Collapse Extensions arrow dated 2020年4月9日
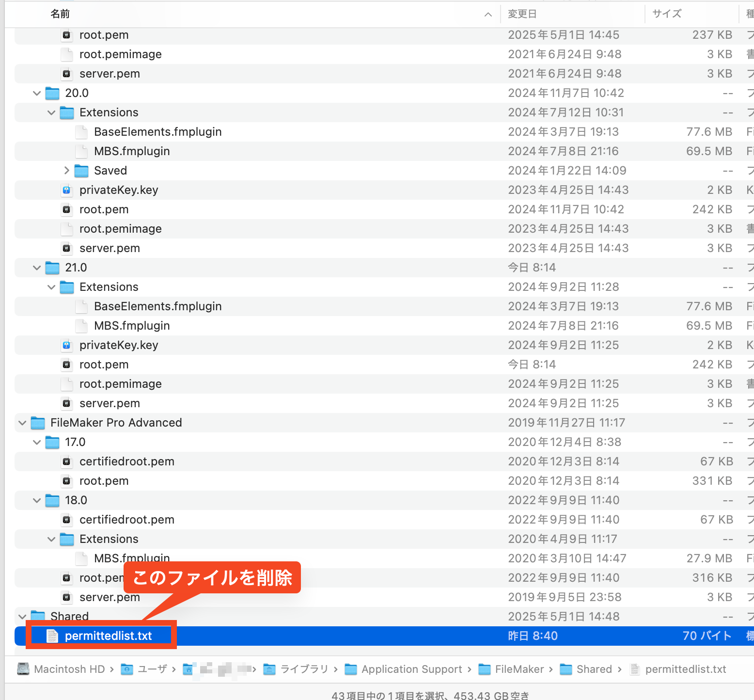Image resolution: width=754 pixels, height=700 pixels. pyautogui.click(x=51, y=539)
